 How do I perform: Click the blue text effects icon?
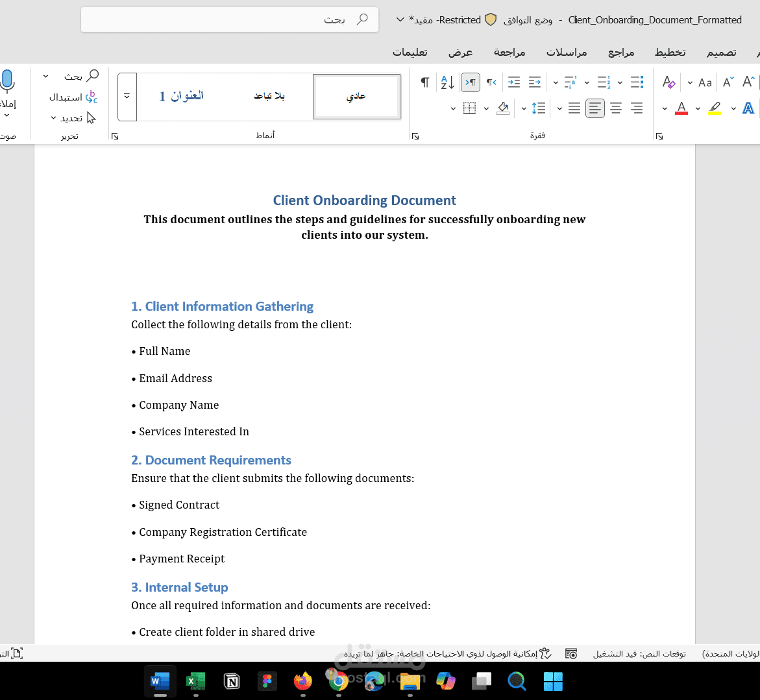tap(748, 108)
